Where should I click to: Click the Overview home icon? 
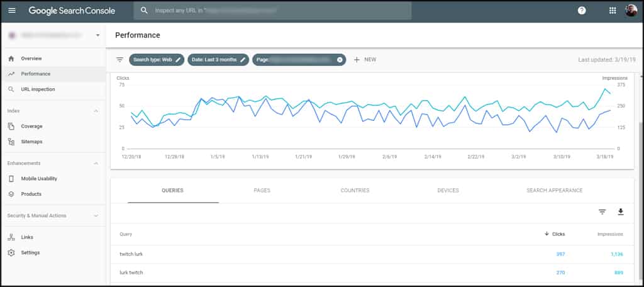[11, 59]
